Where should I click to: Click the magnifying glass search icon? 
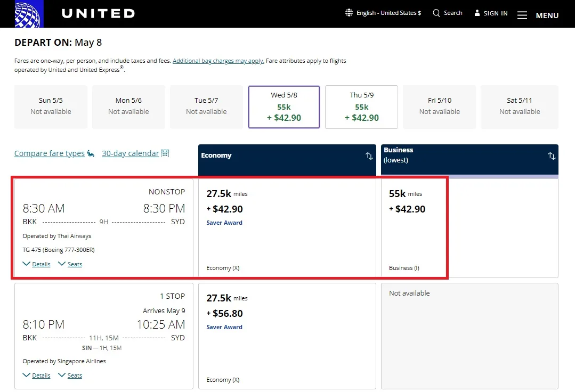[436, 13]
